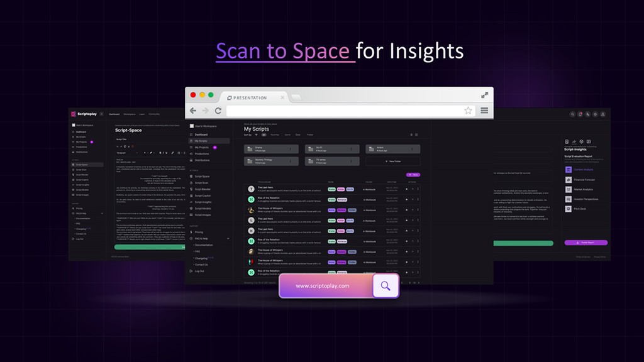Open Script-Blender in the center window sidebar
The height and width of the screenshot is (362, 644).
coord(203,189)
